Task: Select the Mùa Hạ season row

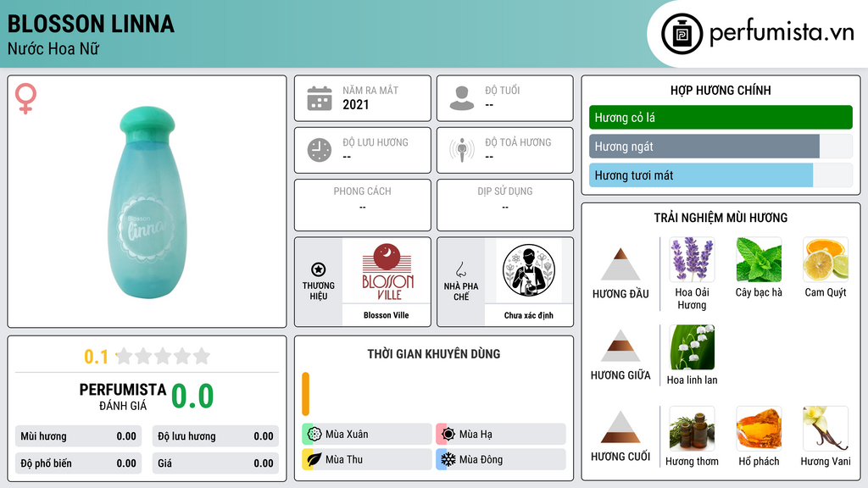Action: pos(501,435)
